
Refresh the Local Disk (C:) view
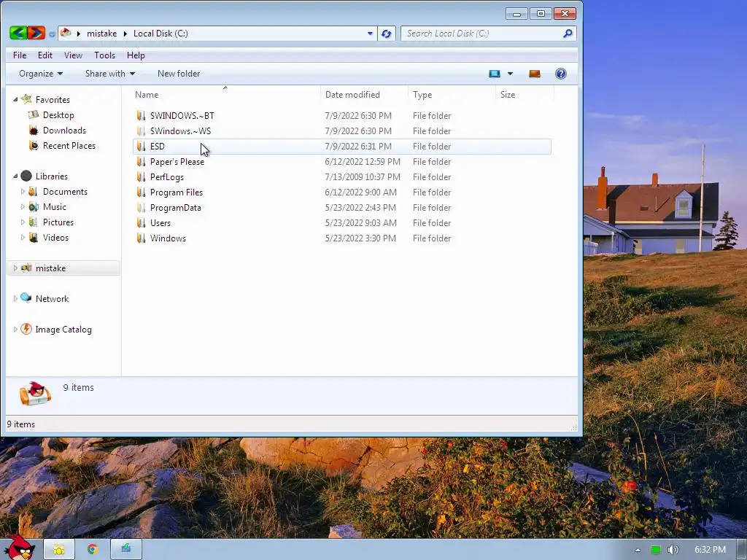coord(387,34)
